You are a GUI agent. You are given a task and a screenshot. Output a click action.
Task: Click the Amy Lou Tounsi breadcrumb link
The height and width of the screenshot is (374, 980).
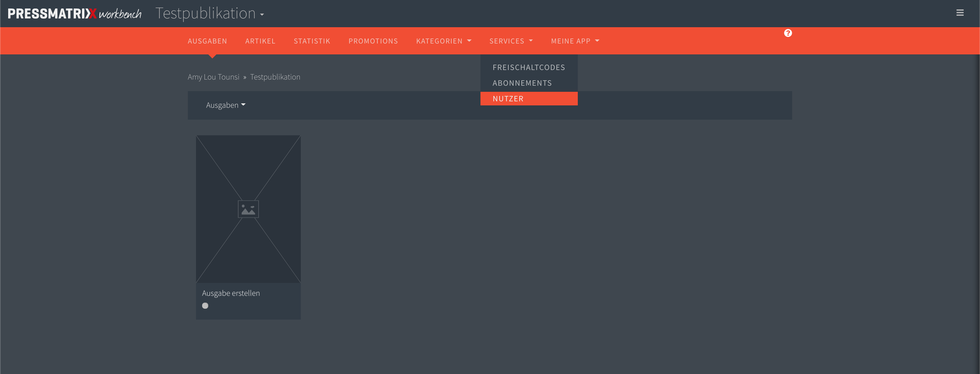[213, 77]
